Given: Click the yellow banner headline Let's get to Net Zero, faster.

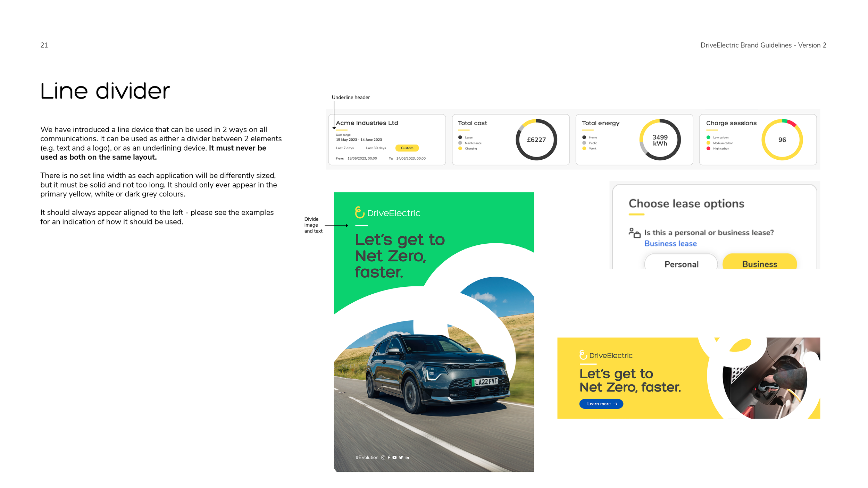Looking at the screenshot, I should click(630, 380).
